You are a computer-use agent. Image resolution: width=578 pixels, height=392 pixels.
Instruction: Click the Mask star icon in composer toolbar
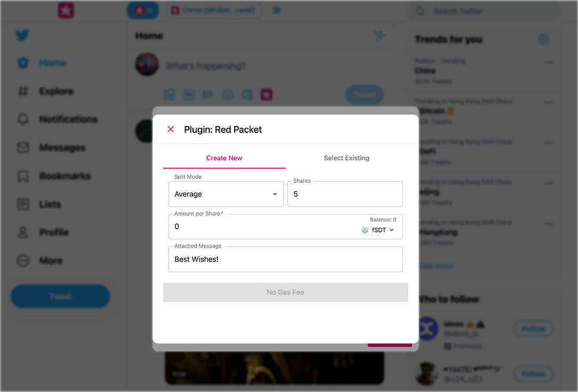coord(266,95)
